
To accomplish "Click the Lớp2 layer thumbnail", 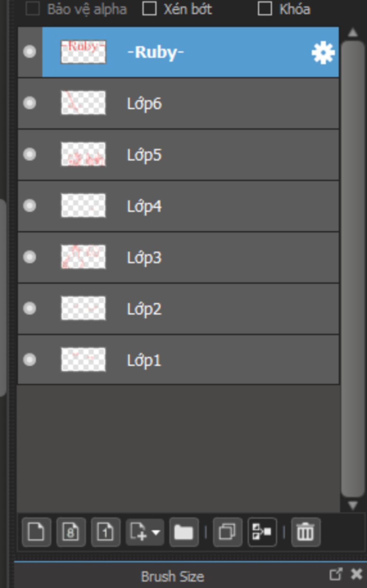I will (x=83, y=308).
